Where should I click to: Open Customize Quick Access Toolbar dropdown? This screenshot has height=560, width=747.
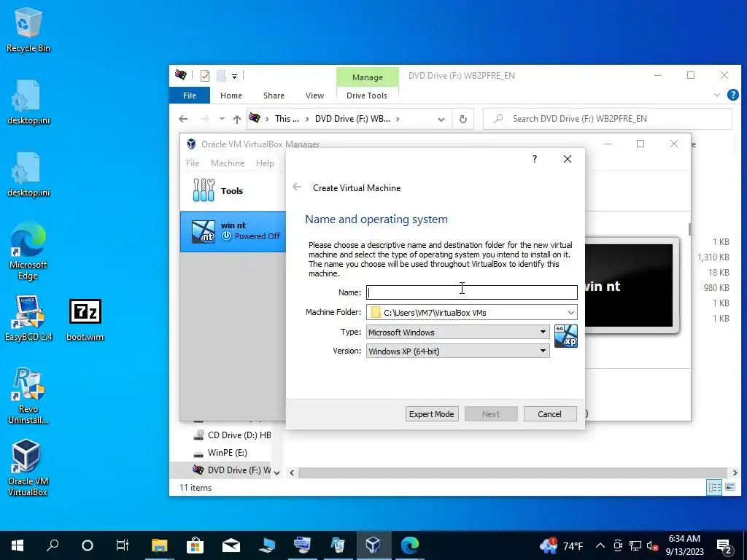234,76
